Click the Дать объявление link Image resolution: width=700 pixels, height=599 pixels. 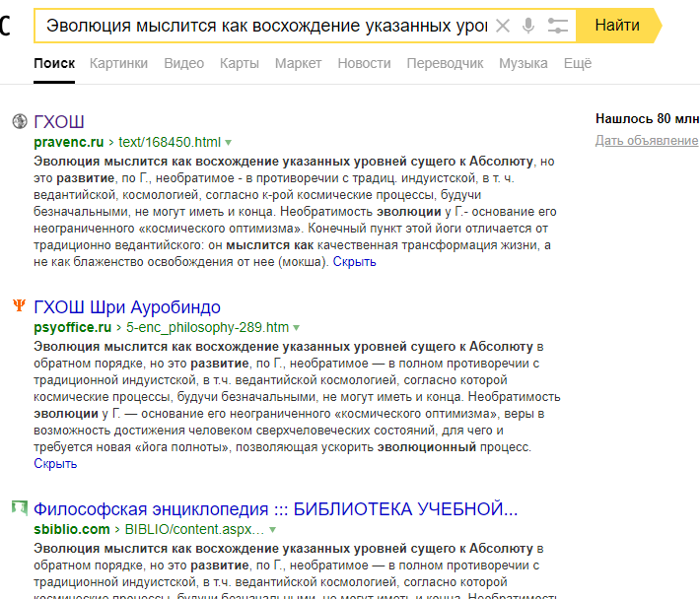click(x=647, y=141)
